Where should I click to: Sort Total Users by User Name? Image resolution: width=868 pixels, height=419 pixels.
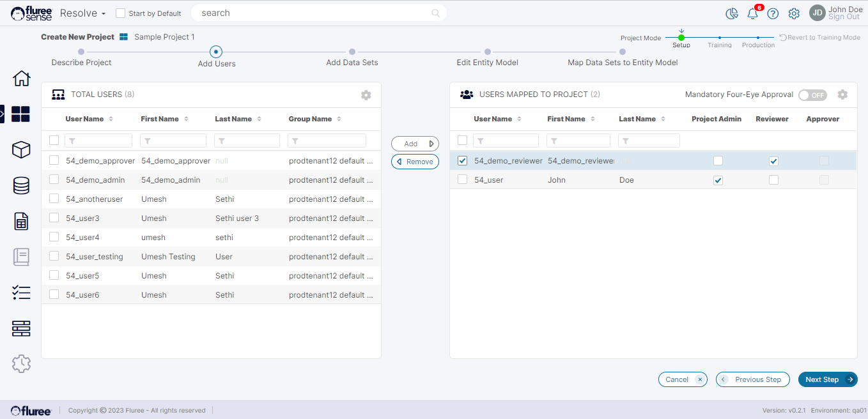click(111, 119)
